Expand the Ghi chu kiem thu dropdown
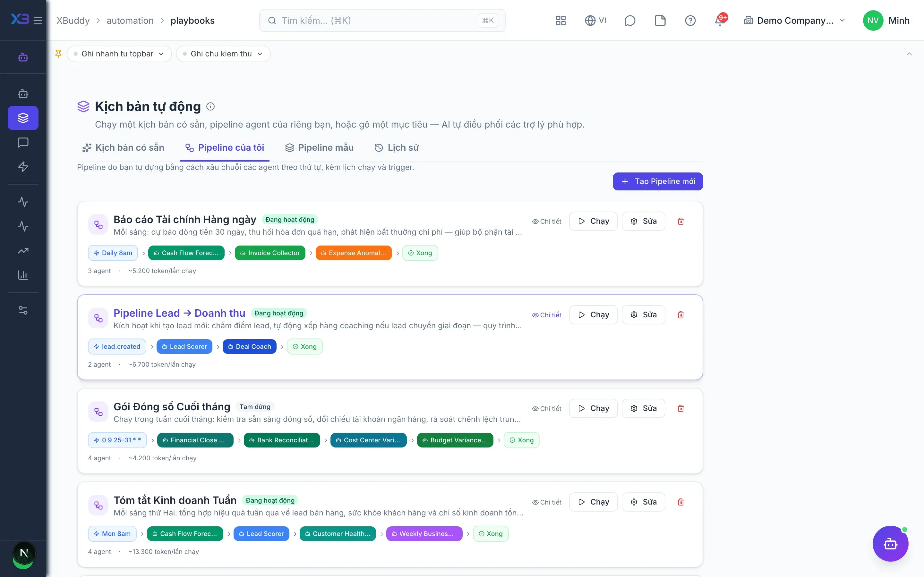Screen dimensions: 924x577 tap(223, 54)
